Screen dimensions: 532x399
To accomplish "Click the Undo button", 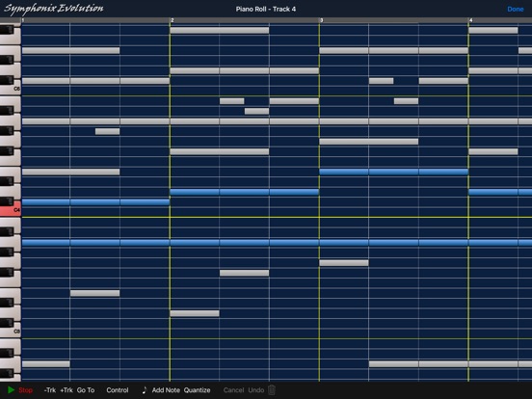I will (255, 390).
